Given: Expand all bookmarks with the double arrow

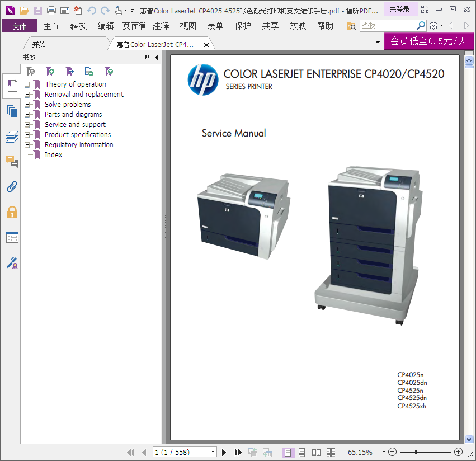Looking at the screenshot, I should [148, 57].
